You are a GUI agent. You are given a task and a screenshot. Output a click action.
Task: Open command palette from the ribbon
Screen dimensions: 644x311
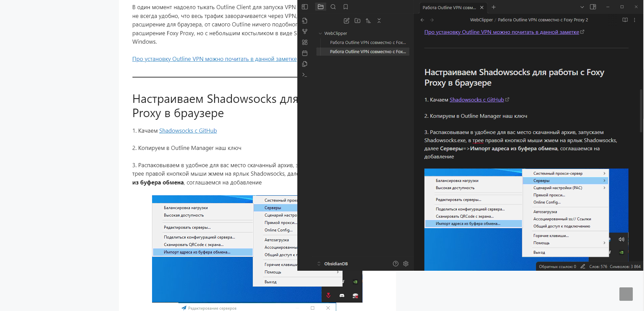tap(305, 75)
